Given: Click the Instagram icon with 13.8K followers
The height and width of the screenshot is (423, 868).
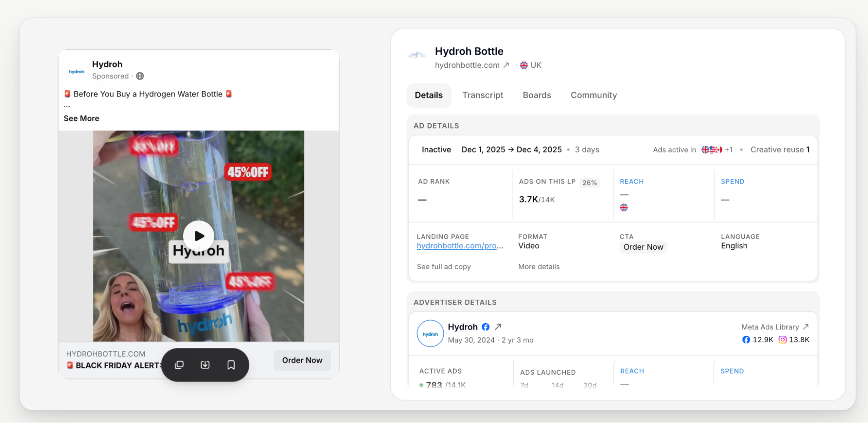Looking at the screenshot, I should 782,340.
